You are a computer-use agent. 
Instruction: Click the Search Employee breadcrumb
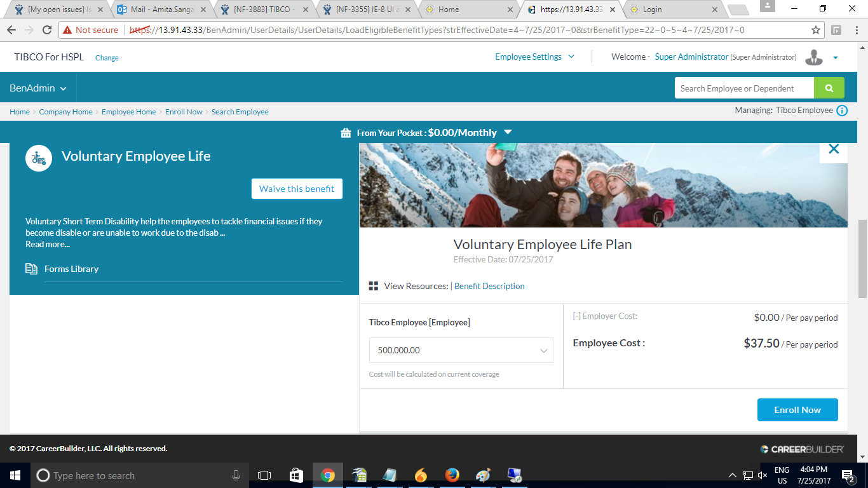(240, 112)
